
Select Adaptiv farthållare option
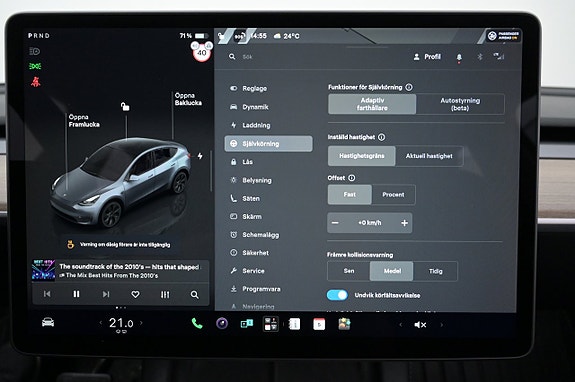tap(372, 104)
